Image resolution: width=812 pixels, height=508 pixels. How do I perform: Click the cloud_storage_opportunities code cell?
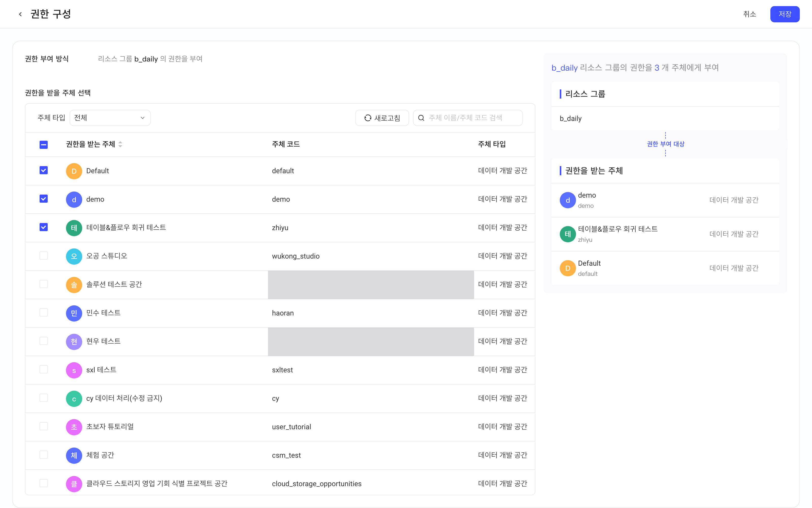(317, 484)
